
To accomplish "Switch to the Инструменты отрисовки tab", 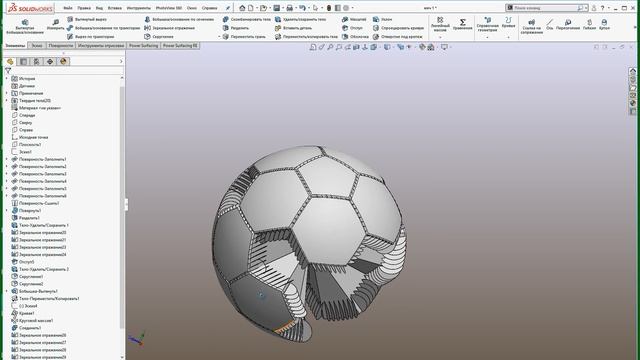I will coord(101,46).
